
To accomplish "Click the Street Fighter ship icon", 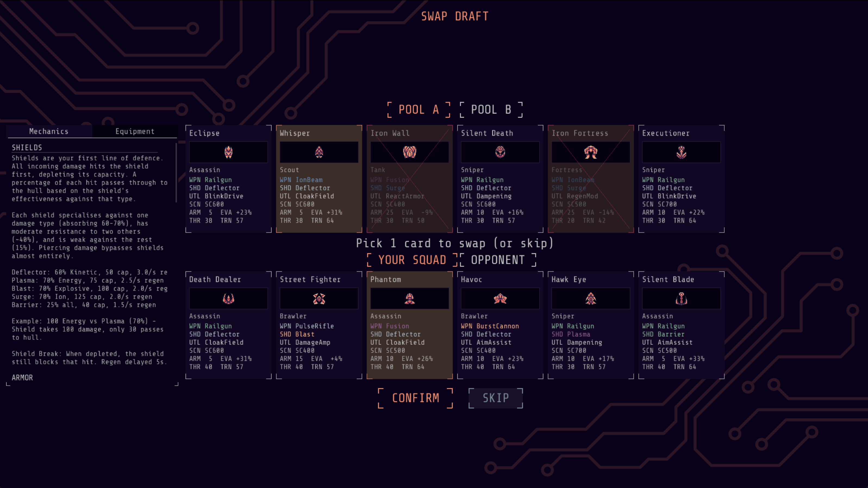I will tap(319, 299).
